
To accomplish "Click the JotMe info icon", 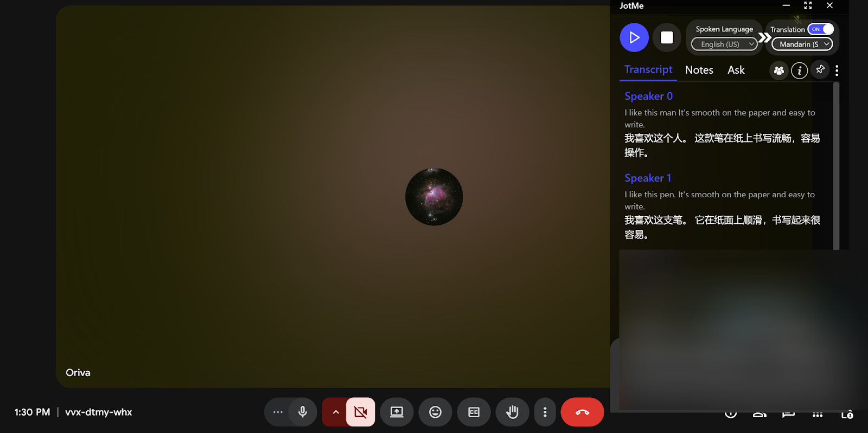I will (x=800, y=70).
